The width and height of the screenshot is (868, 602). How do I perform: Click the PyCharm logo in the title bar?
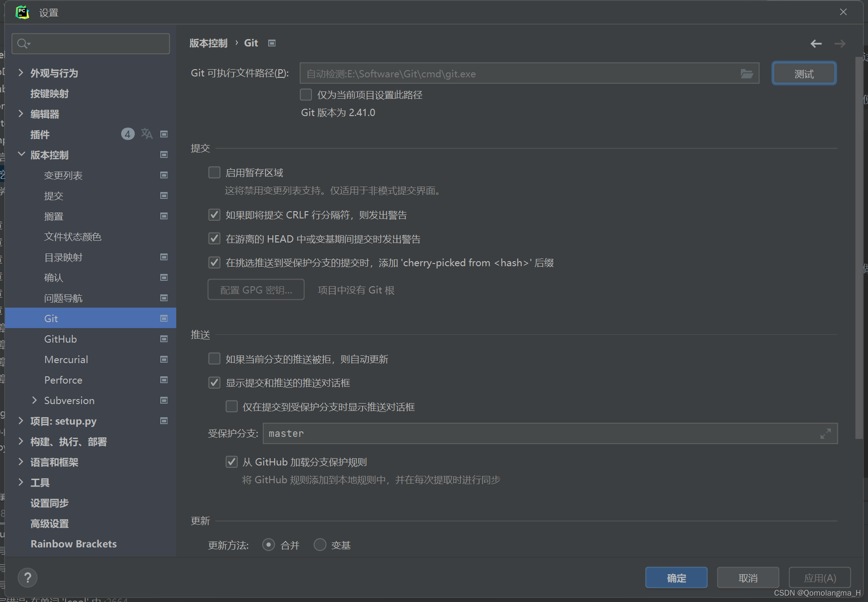(22, 12)
